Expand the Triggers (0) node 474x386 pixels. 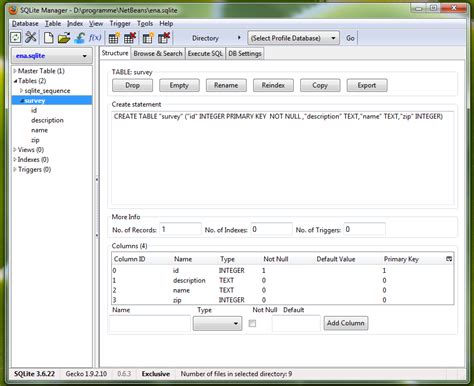pyautogui.click(x=15, y=169)
